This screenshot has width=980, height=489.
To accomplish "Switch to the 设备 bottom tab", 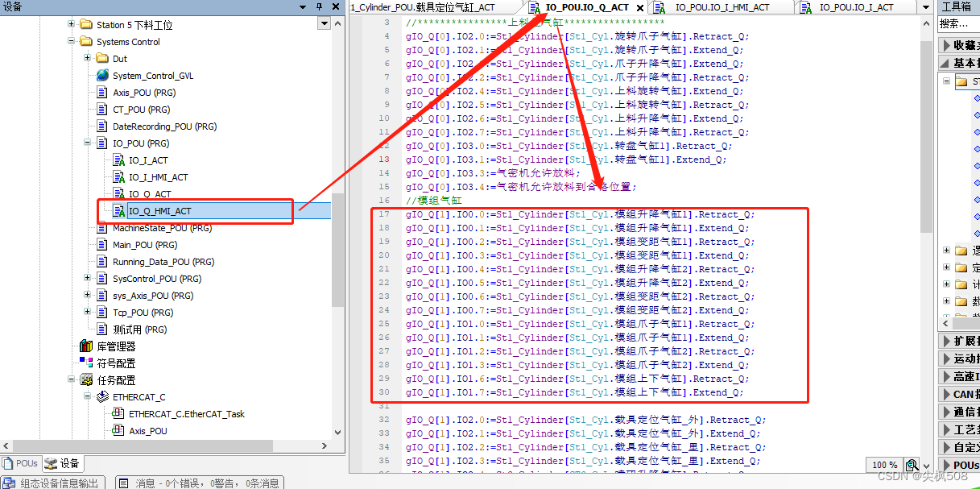I will [x=62, y=463].
